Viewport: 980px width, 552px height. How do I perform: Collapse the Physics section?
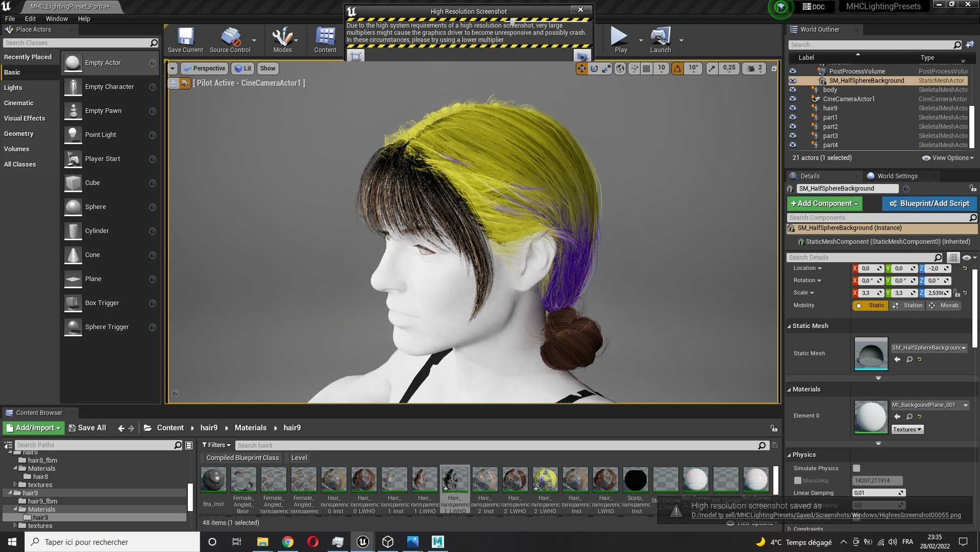(789, 455)
